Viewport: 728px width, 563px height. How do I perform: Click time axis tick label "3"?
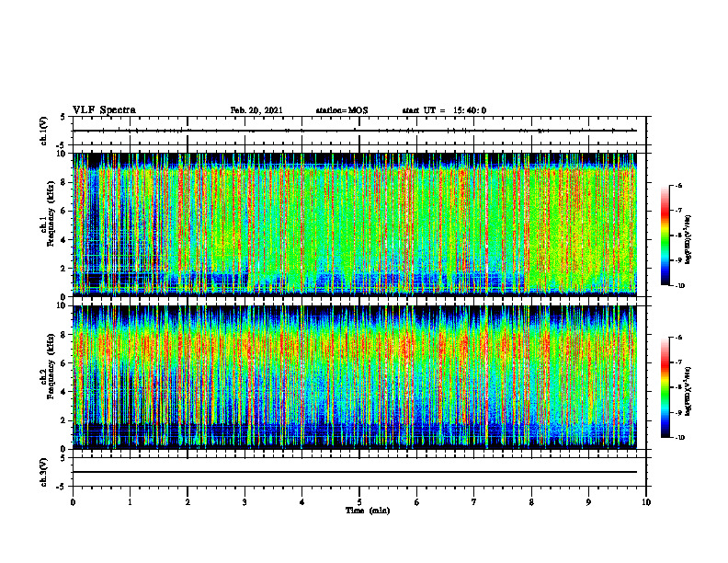pos(245,502)
